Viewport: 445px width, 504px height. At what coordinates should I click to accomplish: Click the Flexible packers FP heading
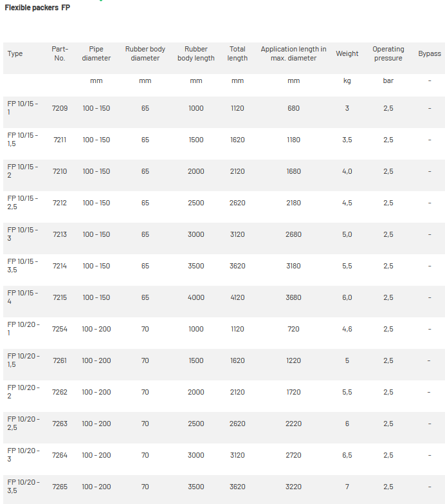(37, 8)
